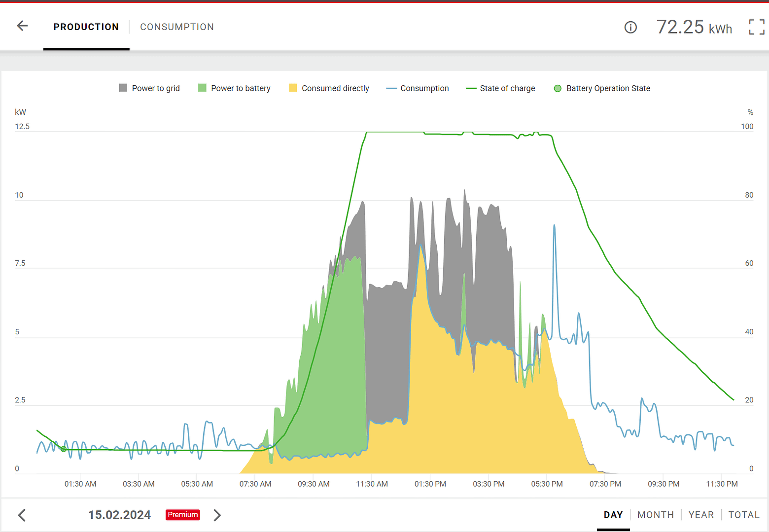Click the battery operation state marker on chart
Viewport: 769px width, 532px height.
pyautogui.click(x=64, y=449)
